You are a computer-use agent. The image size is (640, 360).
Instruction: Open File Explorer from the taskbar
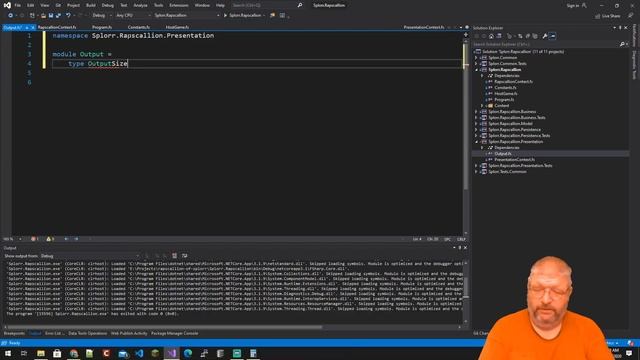tap(41, 353)
